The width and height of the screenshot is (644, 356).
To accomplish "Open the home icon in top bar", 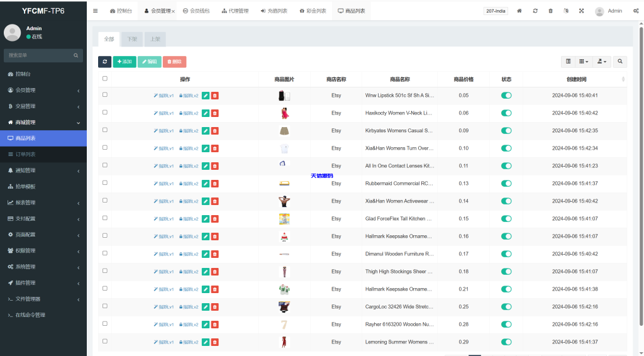I will (x=519, y=11).
